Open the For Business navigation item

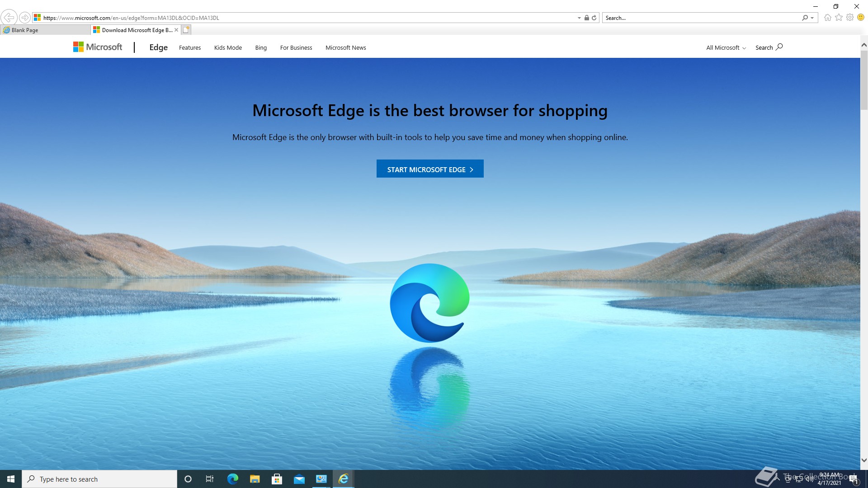click(x=296, y=47)
